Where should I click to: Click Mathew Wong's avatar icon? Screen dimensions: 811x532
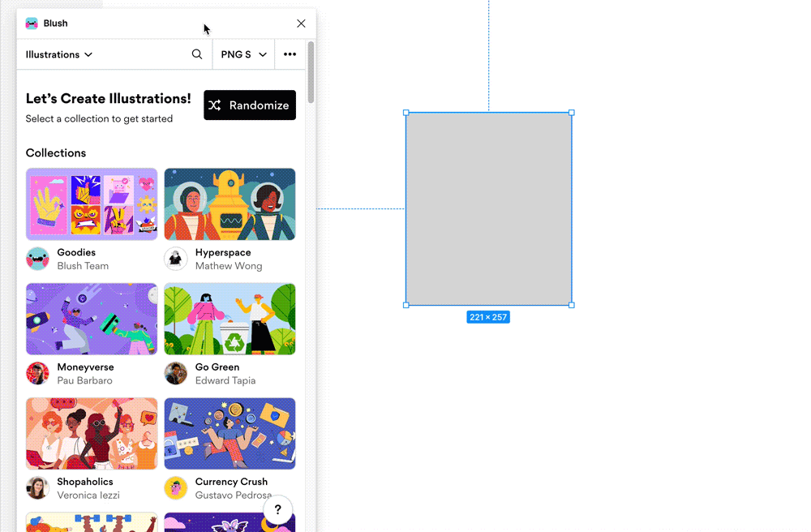pos(176,259)
